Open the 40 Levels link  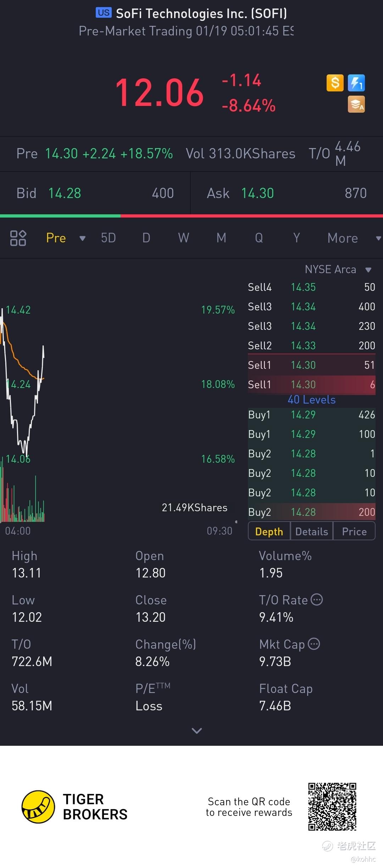tap(312, 400)
